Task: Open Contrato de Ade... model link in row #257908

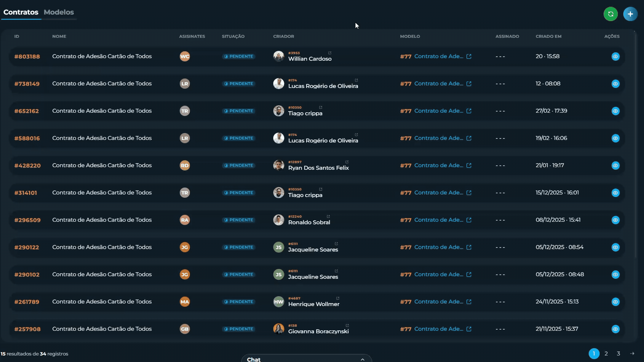Action: 439,329
